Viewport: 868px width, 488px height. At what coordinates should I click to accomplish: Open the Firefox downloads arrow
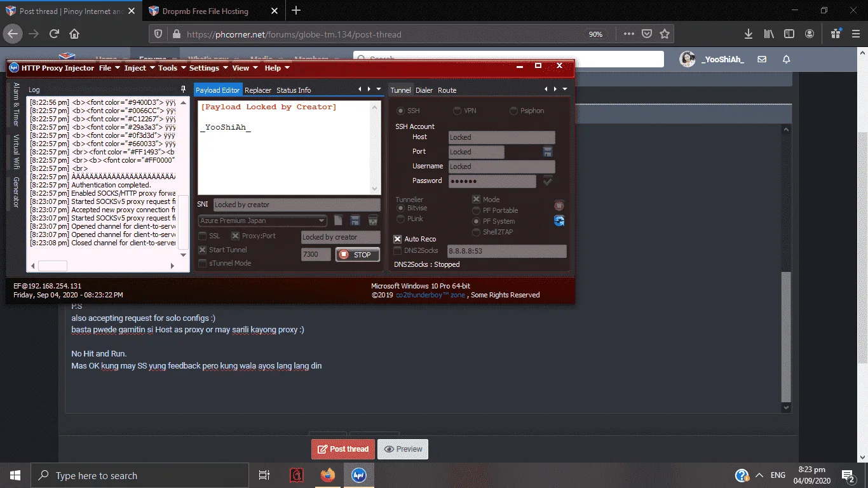[749, 34]
